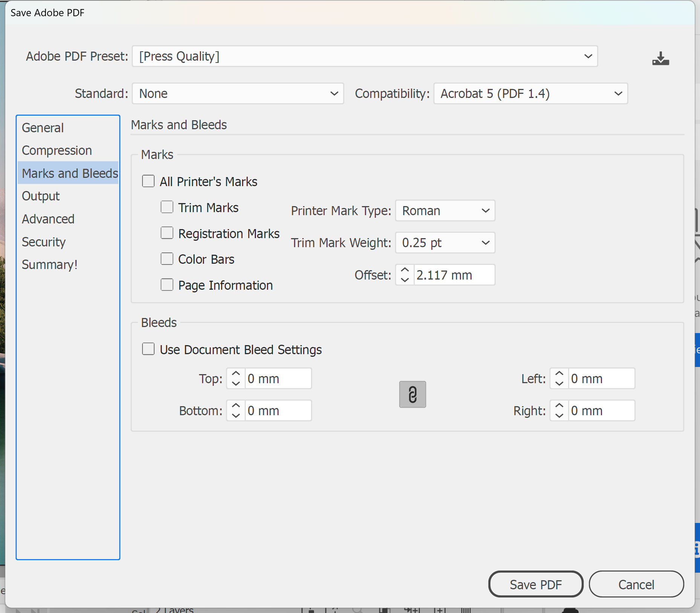View the Summary! section
Screen dimensions: 700x613
click(x=68, y=264)
